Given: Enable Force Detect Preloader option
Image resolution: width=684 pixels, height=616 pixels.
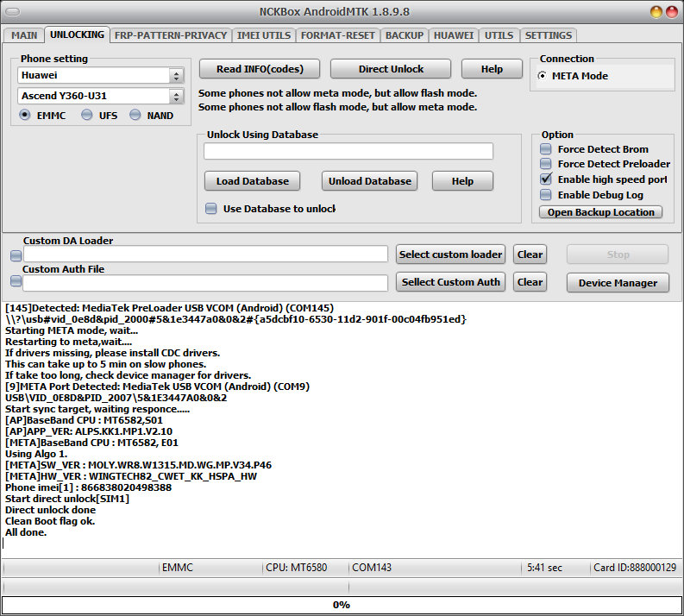Looking at the screenshot, I should click(546, 164).
